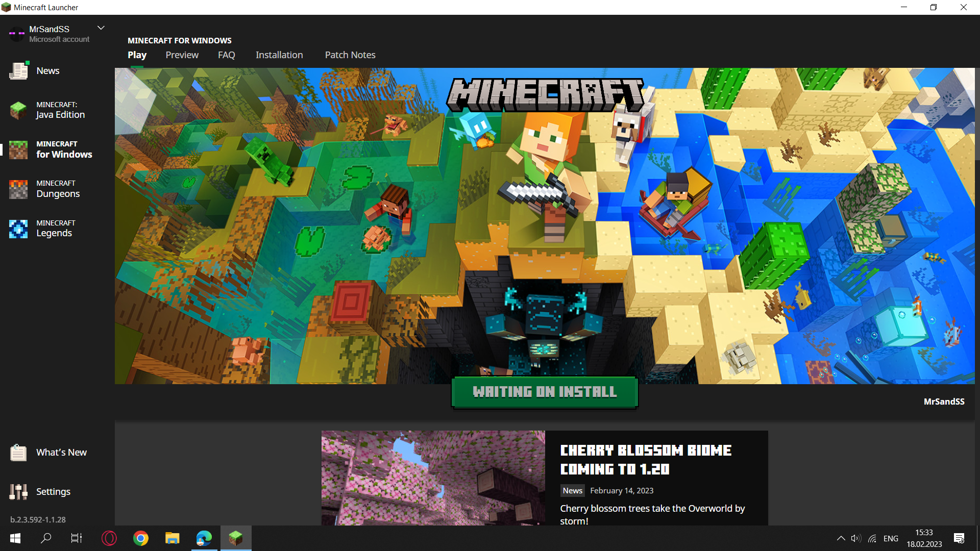This screenshot has height=551, width=980.
Task: Go to the Installation tab
Action: 279,55
